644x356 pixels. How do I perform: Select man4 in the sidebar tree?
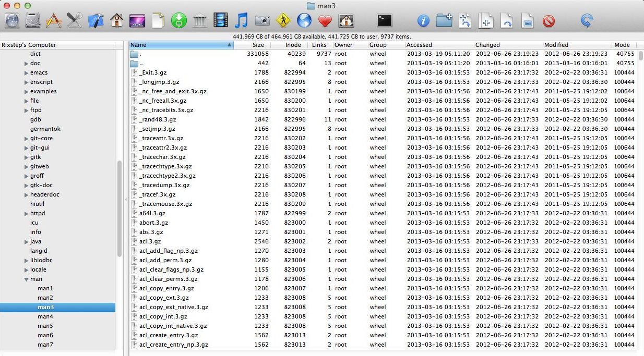click(45, 316)
